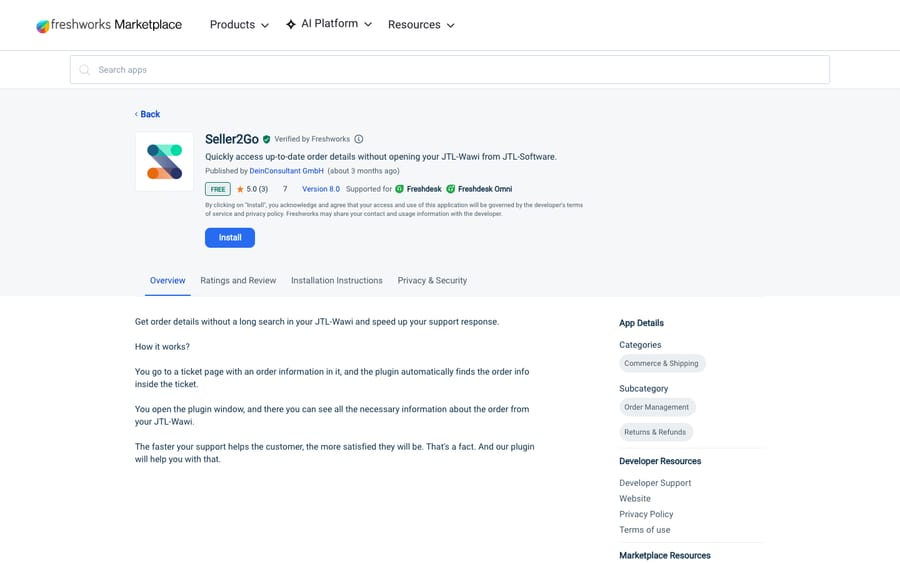
Task: Click the green verified shield icon
Action: (x=266, y=139)
